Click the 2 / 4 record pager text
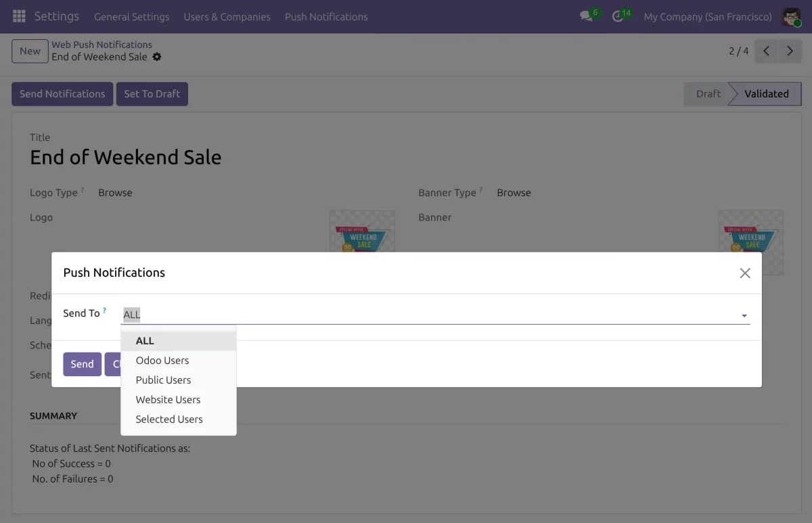Screen dimensions: 812x523 [x=738, y=51]
